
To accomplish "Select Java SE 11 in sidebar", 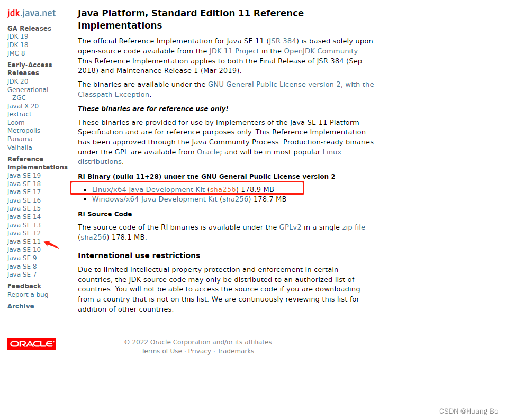I will (x=24, y=242).
